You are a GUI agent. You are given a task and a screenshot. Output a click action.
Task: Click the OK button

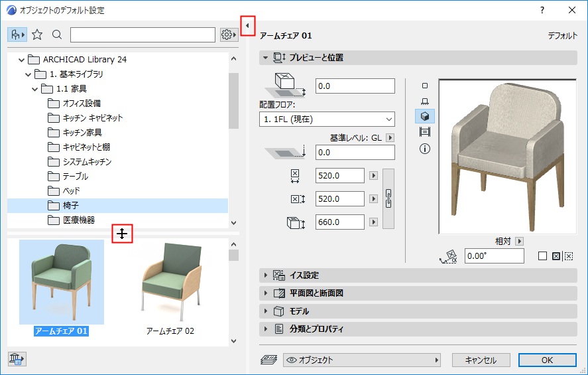(x=547, y=360)
